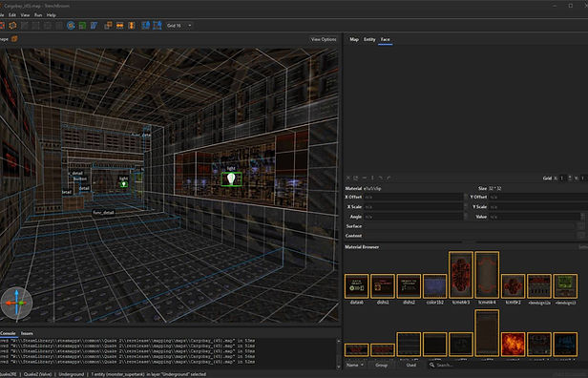
Task: Click the flip vertically toolbar icon
Action: click(132, 26)
